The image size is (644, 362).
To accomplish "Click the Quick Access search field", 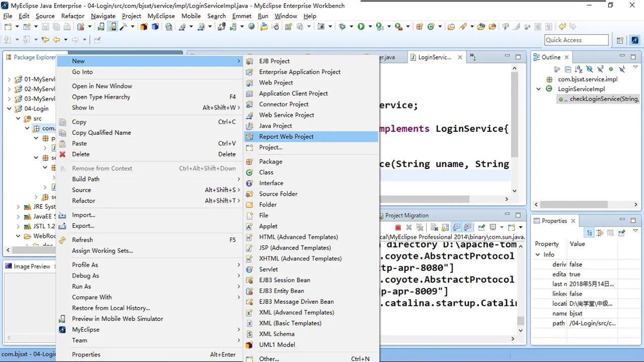I will pyautogui.click(x=576, y=40).
